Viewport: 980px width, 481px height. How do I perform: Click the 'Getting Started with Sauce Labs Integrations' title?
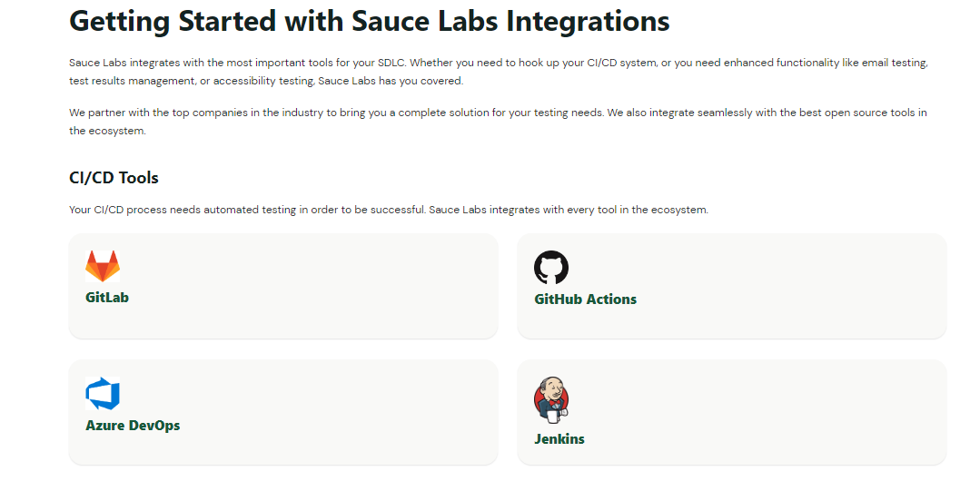pyautogui.click(x=369, y=21)
